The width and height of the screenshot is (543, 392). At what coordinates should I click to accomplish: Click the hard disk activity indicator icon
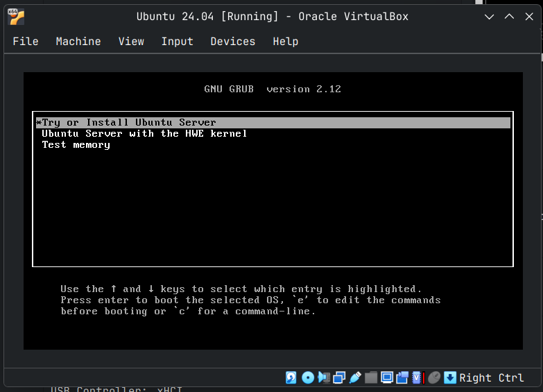[291, 377]
